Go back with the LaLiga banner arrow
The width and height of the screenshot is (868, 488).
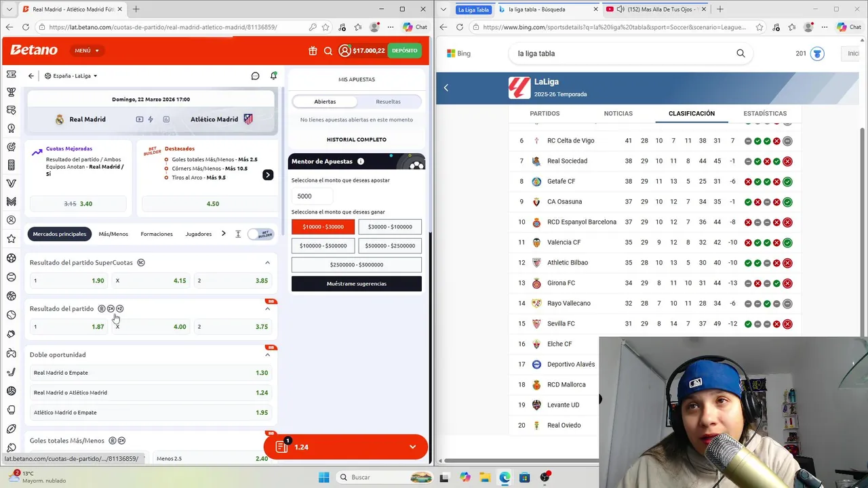tap(446, 87)
